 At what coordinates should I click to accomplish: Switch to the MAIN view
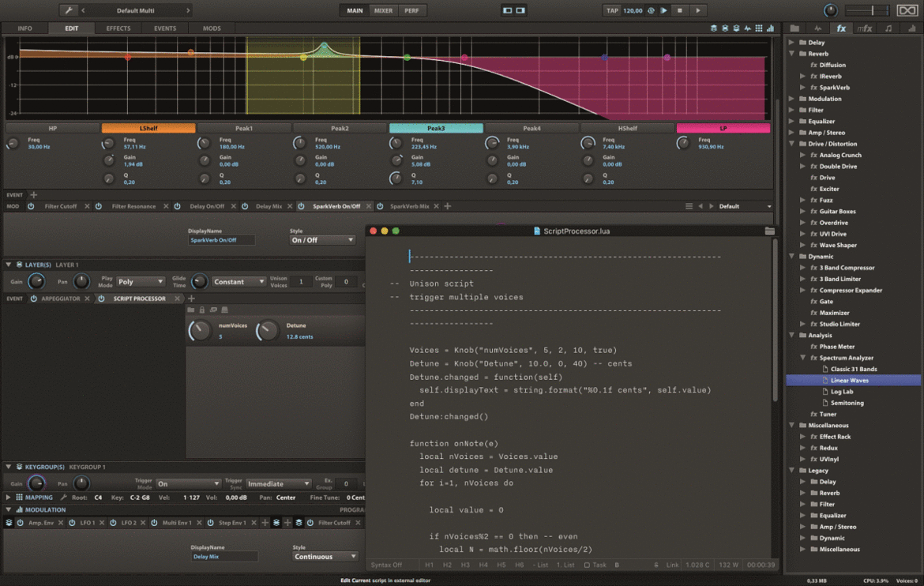click(355, 10)
